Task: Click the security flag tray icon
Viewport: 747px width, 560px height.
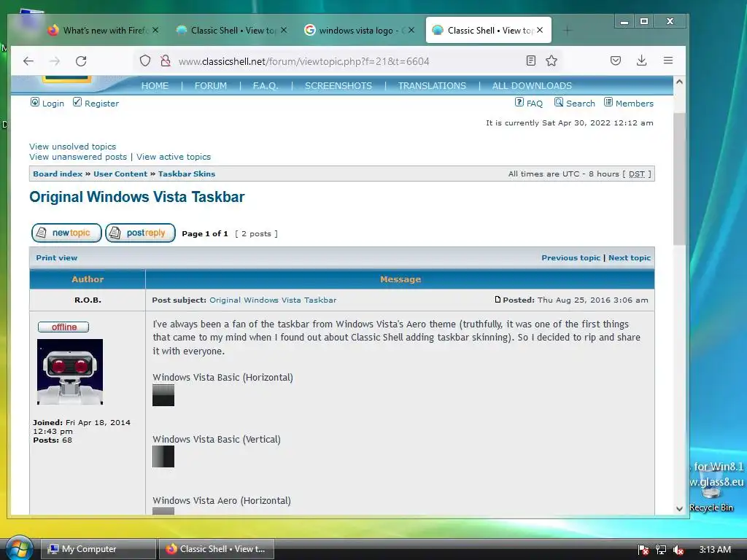Action: point(643,550)
